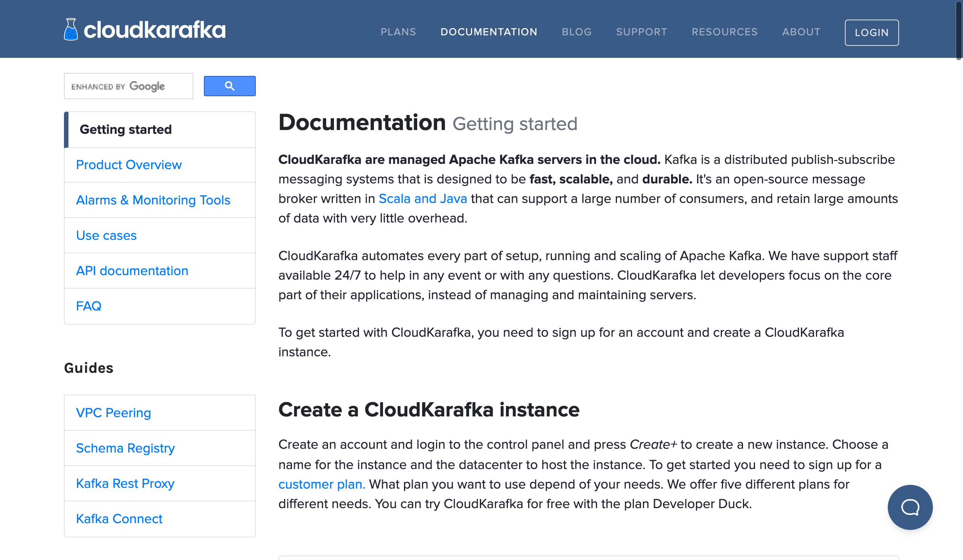963x560 pixels.
Task: Click the cloudkarafka wordmark
Action: coord(155,30)
